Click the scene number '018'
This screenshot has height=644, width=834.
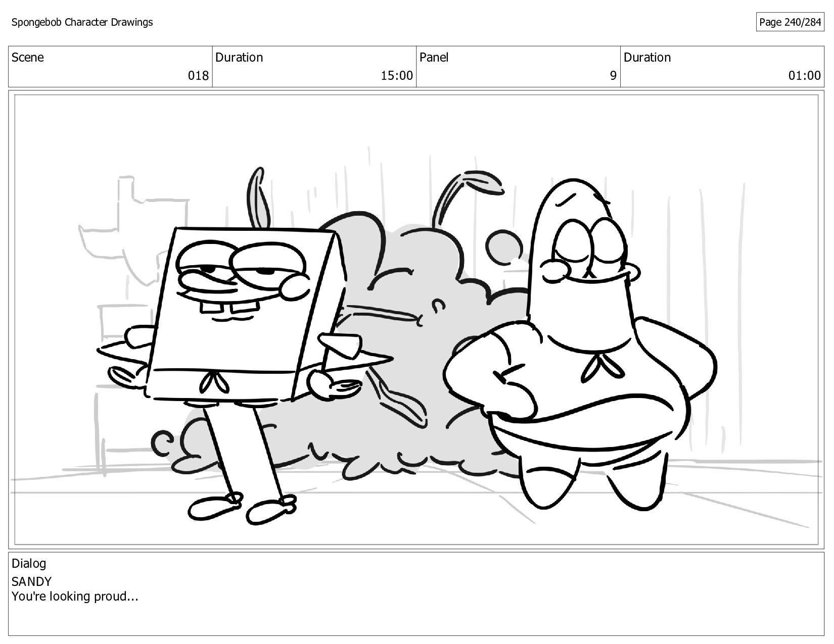(x=198, y=76)
